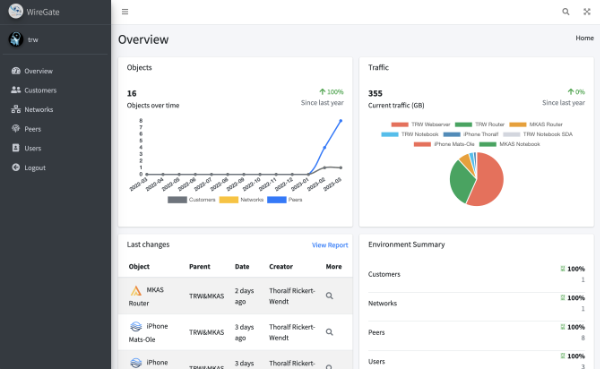Click the Creator column header
This screenshot has height=369, width=600.
click(x=280, y=266)
